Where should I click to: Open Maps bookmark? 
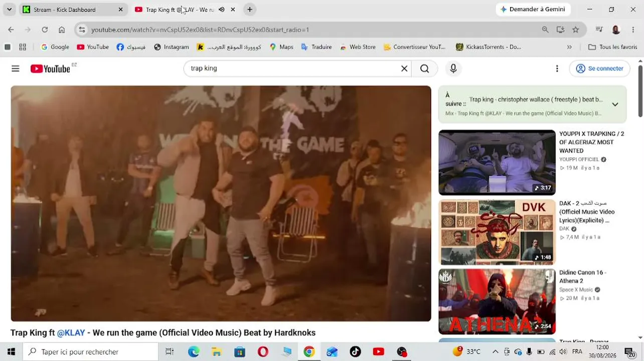(x=281, y=47)
